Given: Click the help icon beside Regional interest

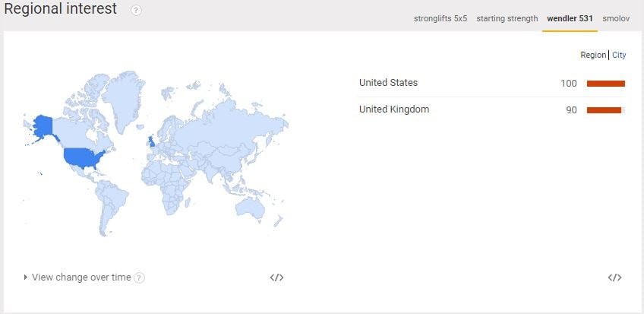Looking at the screenshot, I should 136,10.
